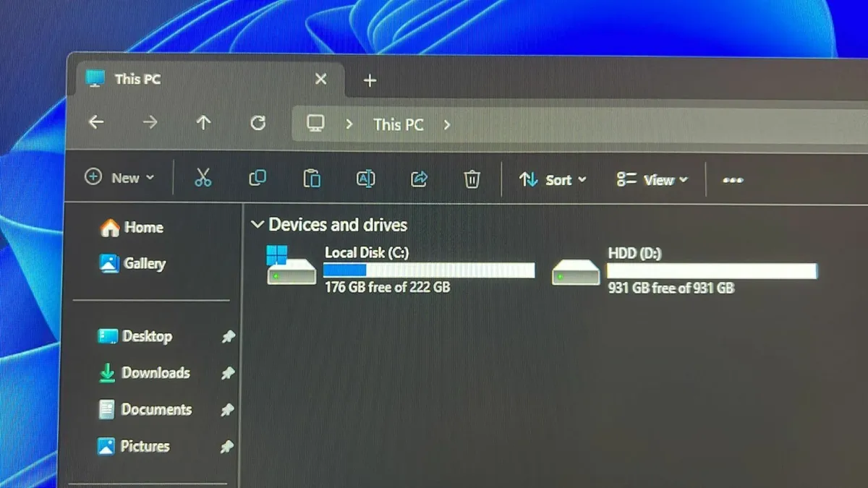Open a new File Explorer tab
Image resolution: width=868 pixels, height=488 pixels.
pos(370,80)
